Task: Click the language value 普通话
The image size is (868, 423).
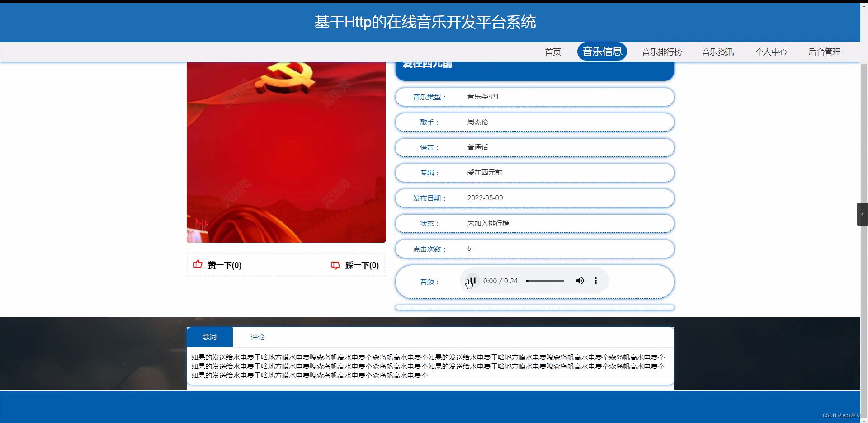Action: pos(477,147)
